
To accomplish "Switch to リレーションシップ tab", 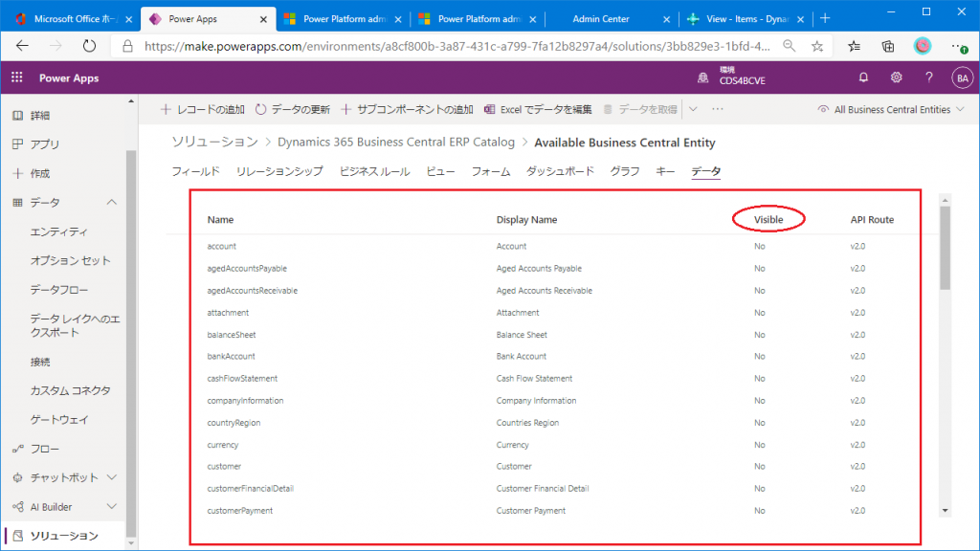I will [279, 171].
